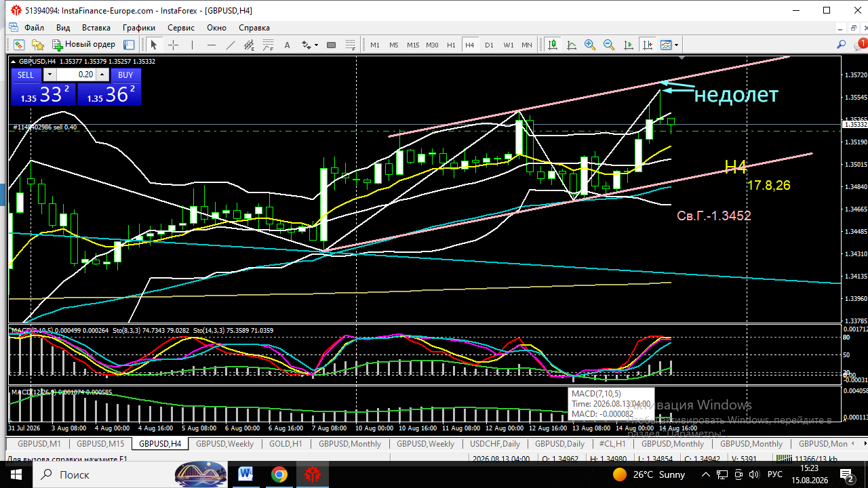Image resolution: width=868 pixels, height=488 pixels.
Task: Switch timeframe to M15
Action: click(413, 45)
